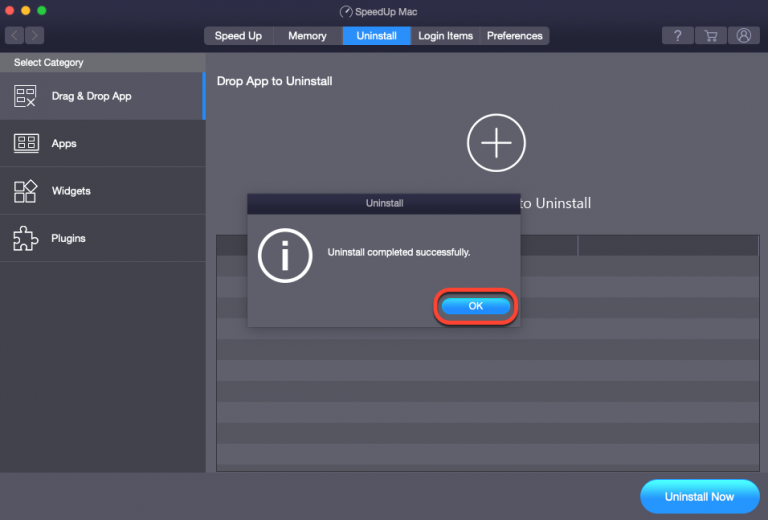Image resolution: width=768 pixels, height=520 pixels.
Task: Click the 'Select Category' header
Action: [102, 63]
